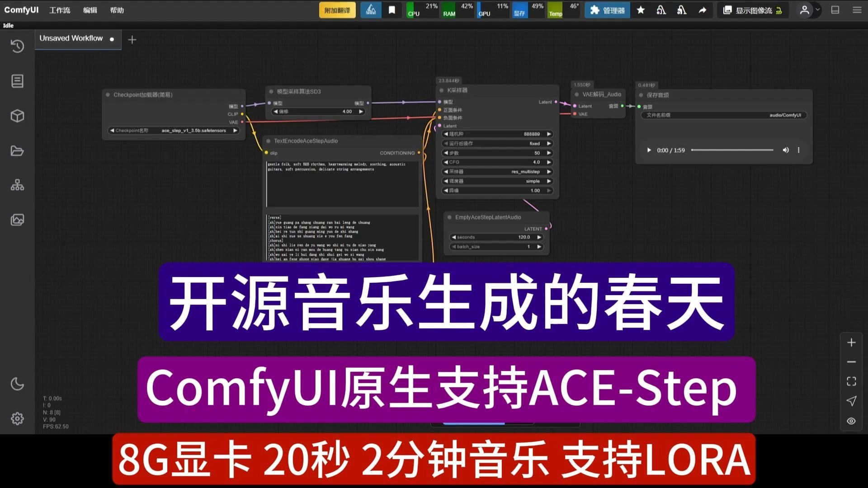Click the ComfyUI logo
Image resolution: width=868 pixels, height=488 pixels.
21,9
